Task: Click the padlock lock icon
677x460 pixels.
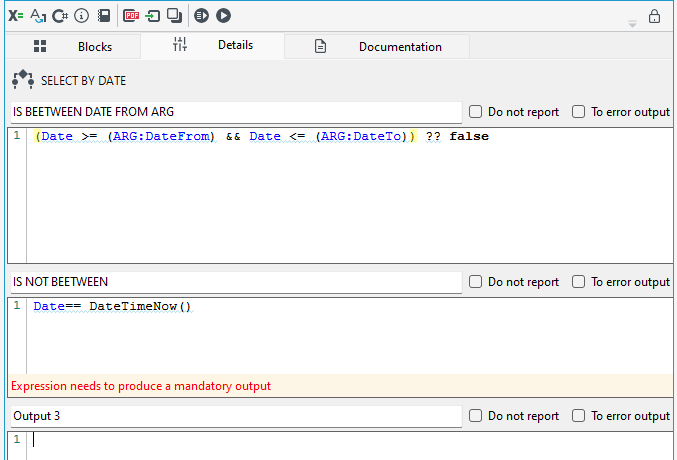Action: [654, 16]
